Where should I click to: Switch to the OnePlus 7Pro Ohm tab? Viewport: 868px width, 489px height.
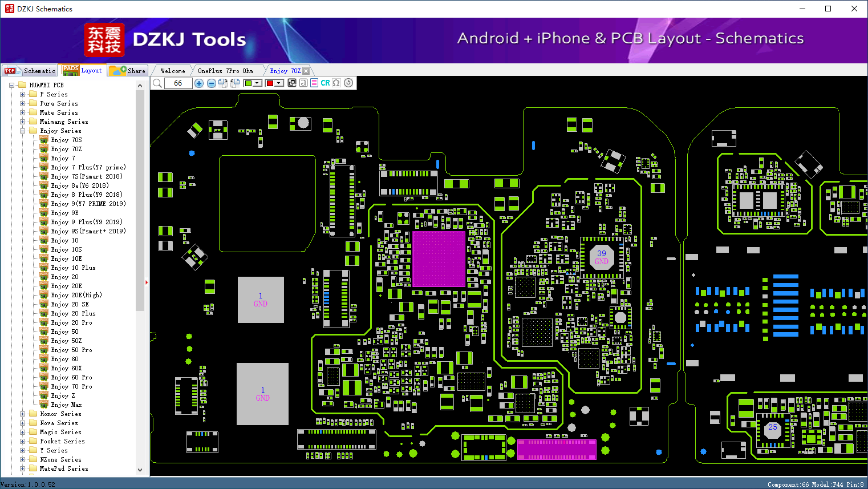pyautogui.click(x=225, y=71)
